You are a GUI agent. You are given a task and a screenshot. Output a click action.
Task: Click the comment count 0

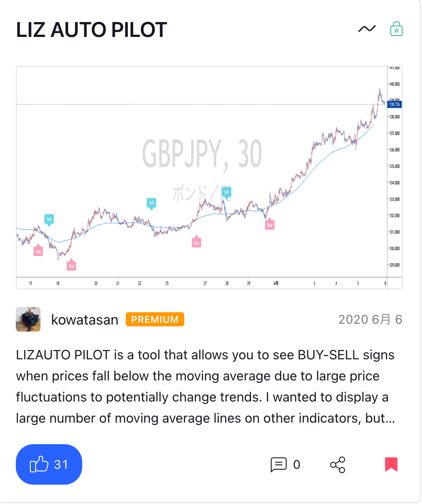(297, 464)
